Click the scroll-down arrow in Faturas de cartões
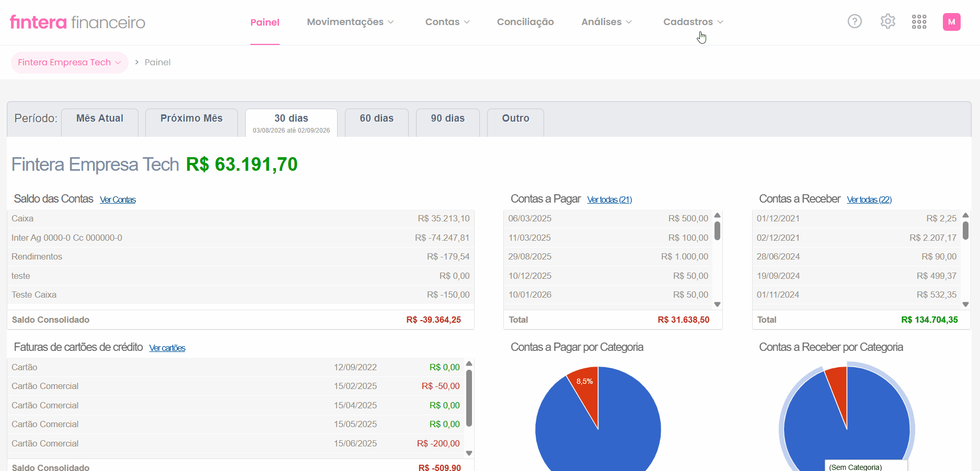Image resolution: width=980 pixels, height=471 pixels. point(469,453)
